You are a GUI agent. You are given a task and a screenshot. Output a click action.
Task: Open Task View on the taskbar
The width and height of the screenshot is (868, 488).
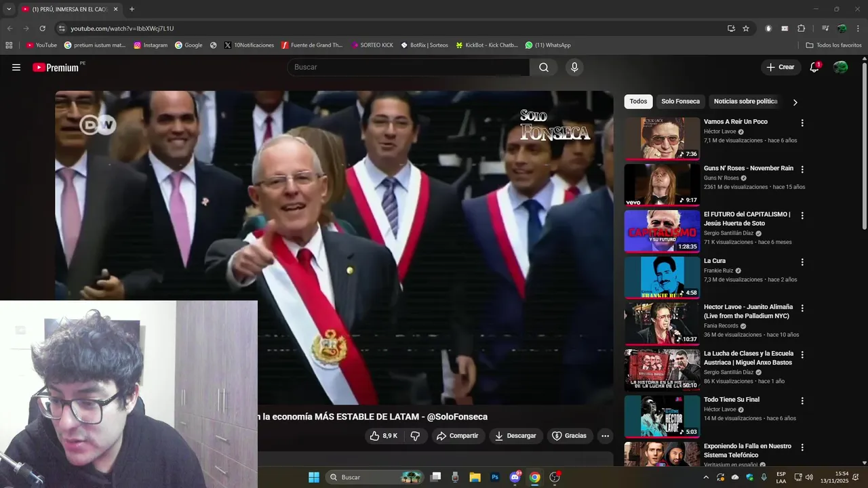point(435,477)
